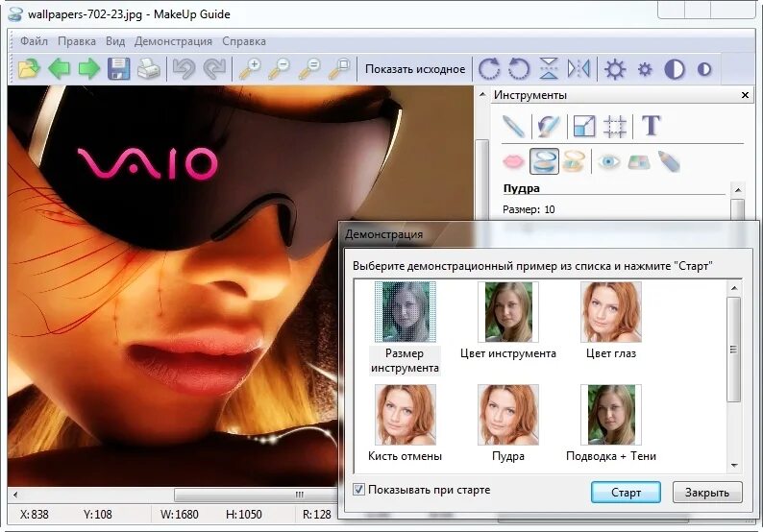The width and height of the screenshot is (763, 532).
Task: Click the Y:108 status bar value
Action: (97, 514)
